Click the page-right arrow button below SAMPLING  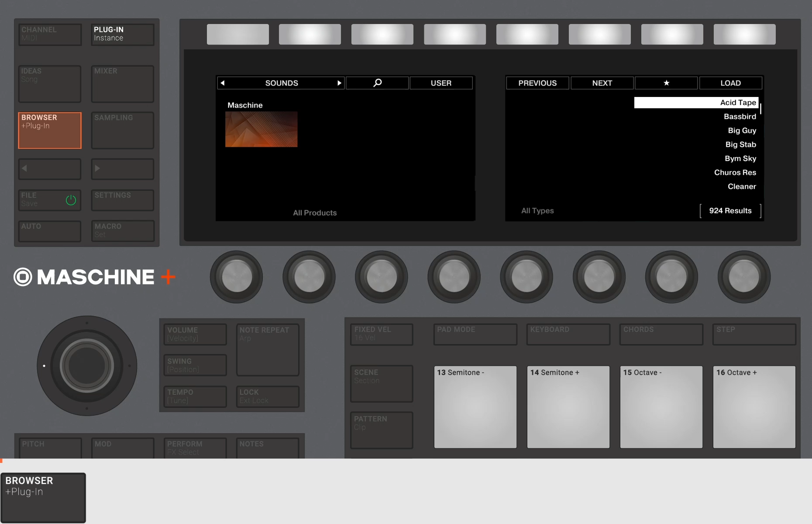pyautogui.click(x=123, y=169)
